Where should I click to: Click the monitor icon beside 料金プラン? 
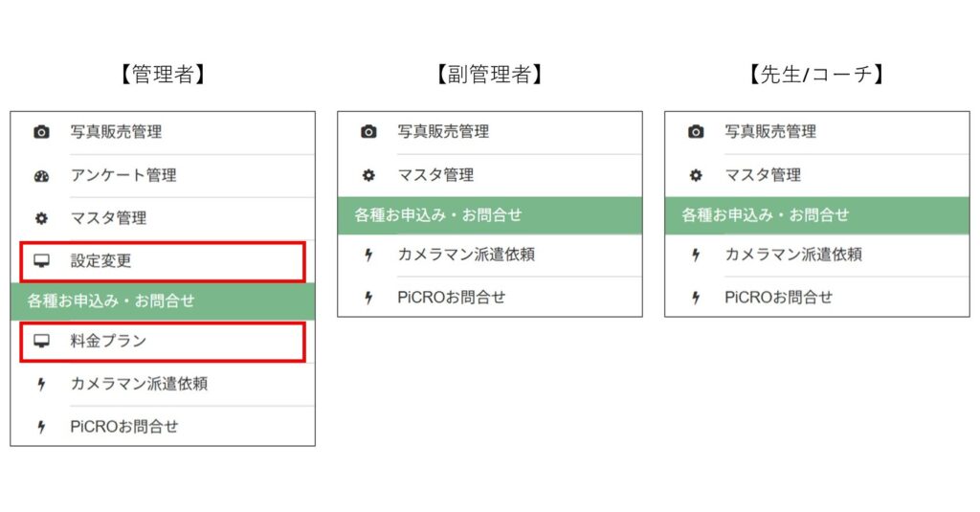pyautogui.click(x=41, y=341)
